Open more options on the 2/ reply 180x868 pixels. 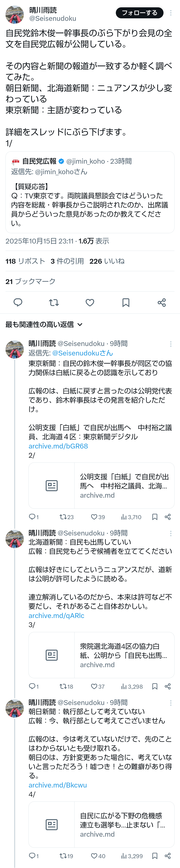click(x=171, y=344)
